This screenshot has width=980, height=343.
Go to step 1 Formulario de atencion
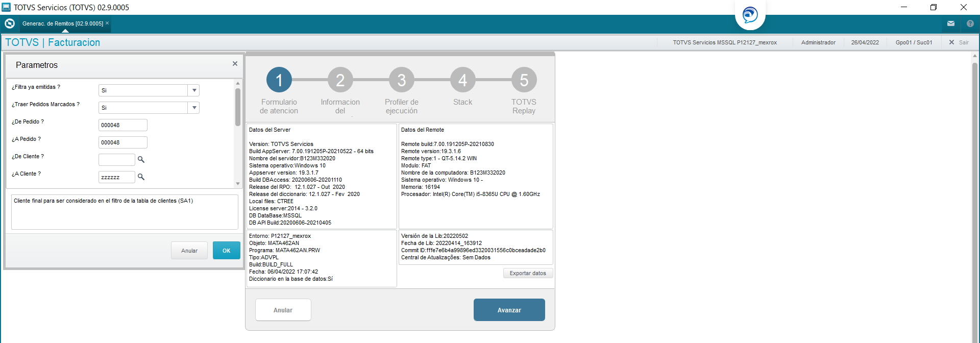(279, 80)
